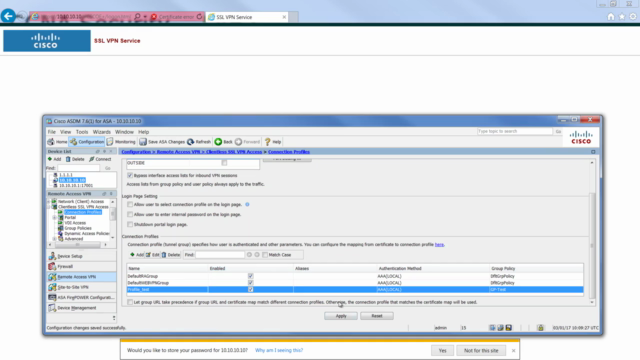Toggle Enabled checkbox for Profile_test
Screen dimensions: 640x360
(251, 289)
